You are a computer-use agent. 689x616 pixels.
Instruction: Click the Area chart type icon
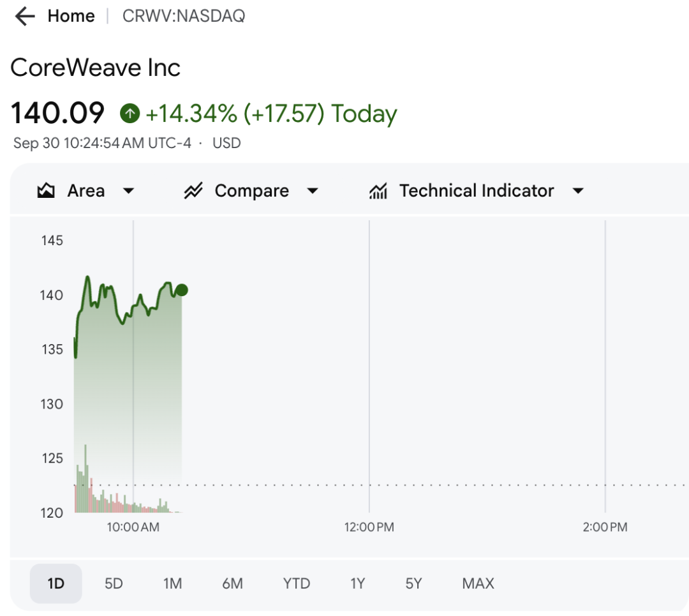point(46,191)
